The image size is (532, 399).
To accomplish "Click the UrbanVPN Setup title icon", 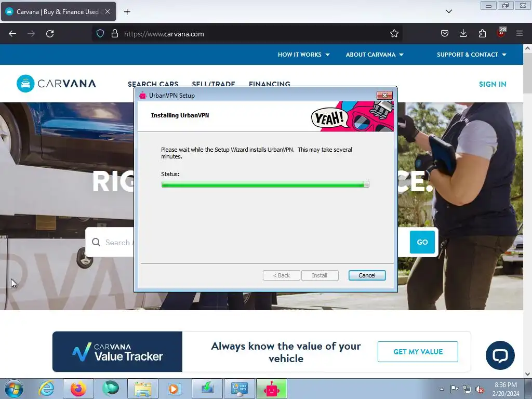I will coord(143,96).
